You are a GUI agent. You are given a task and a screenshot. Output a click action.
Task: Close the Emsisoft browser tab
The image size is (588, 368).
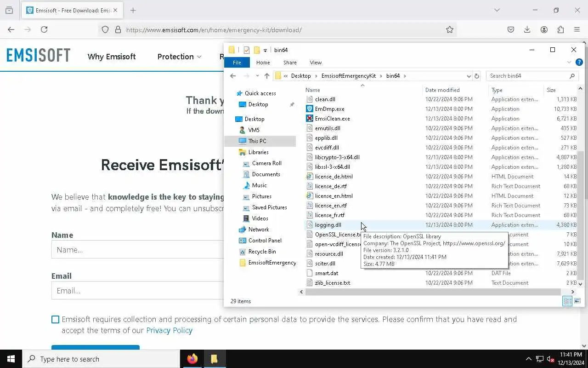coord(115,10)
